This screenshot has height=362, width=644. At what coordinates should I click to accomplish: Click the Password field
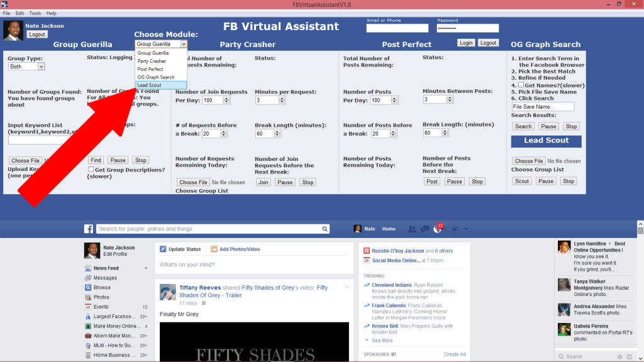468,28
